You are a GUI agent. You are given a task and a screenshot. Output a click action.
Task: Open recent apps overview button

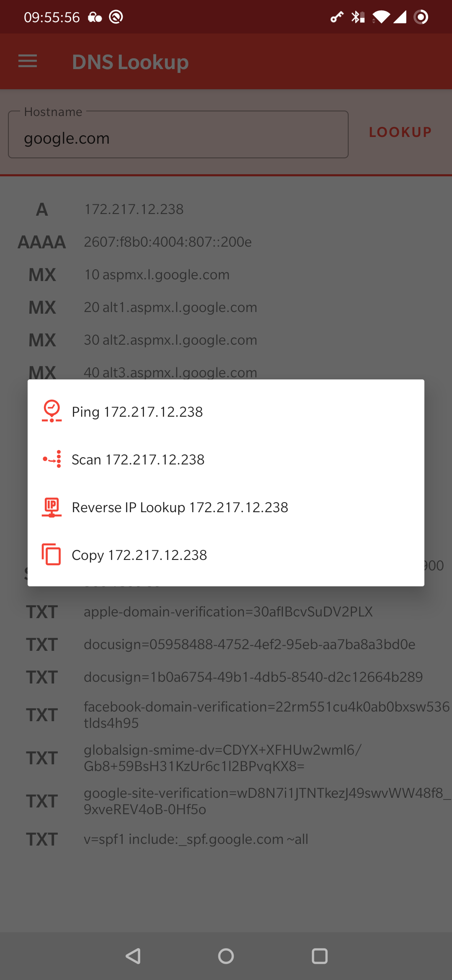[x=319, y=956]
